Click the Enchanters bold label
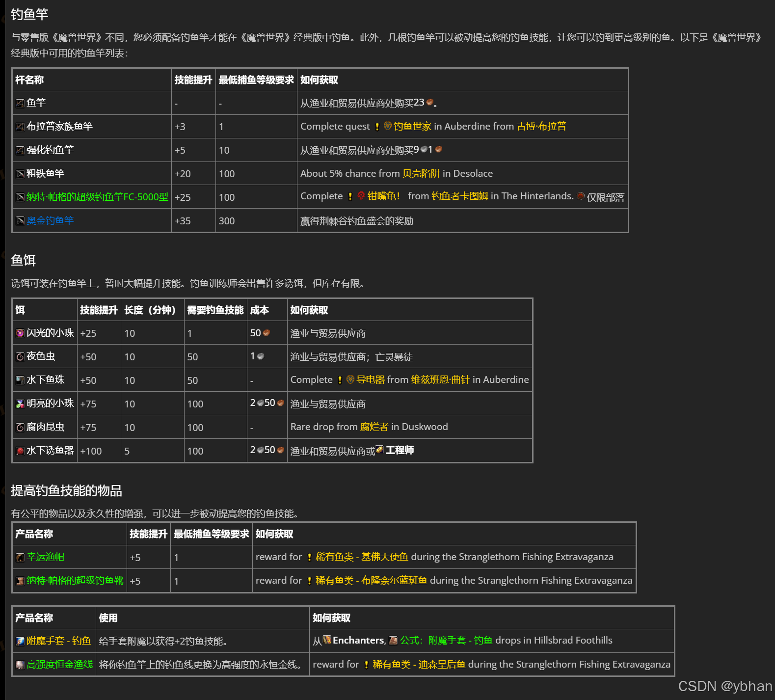 (358, 640)
